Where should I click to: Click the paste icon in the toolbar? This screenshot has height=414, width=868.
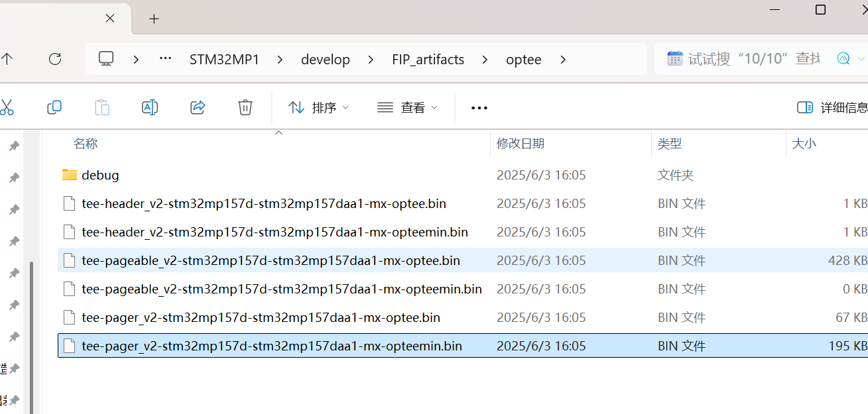pyautogui.click(x=101, y=107)
